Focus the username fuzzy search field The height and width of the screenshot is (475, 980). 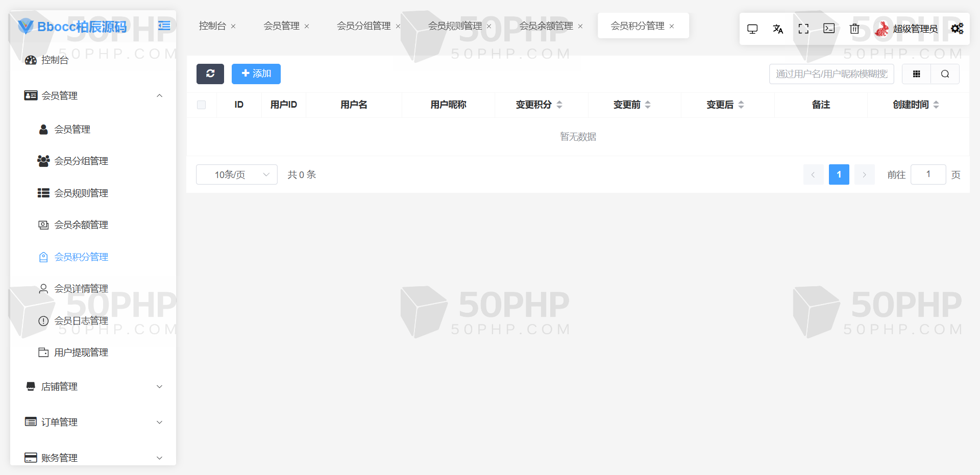click(x=831, y=74)
